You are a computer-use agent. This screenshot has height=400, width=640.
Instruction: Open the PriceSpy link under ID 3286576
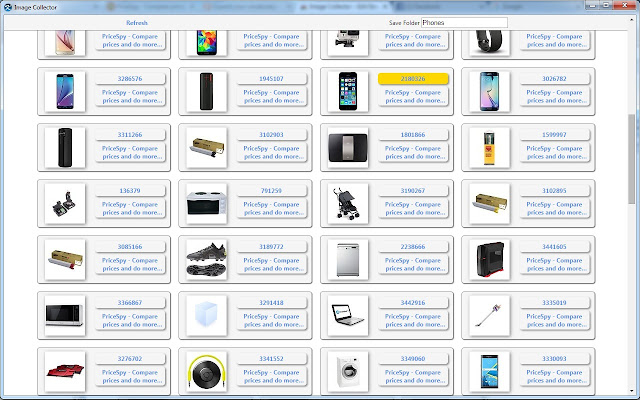point(130,96)
